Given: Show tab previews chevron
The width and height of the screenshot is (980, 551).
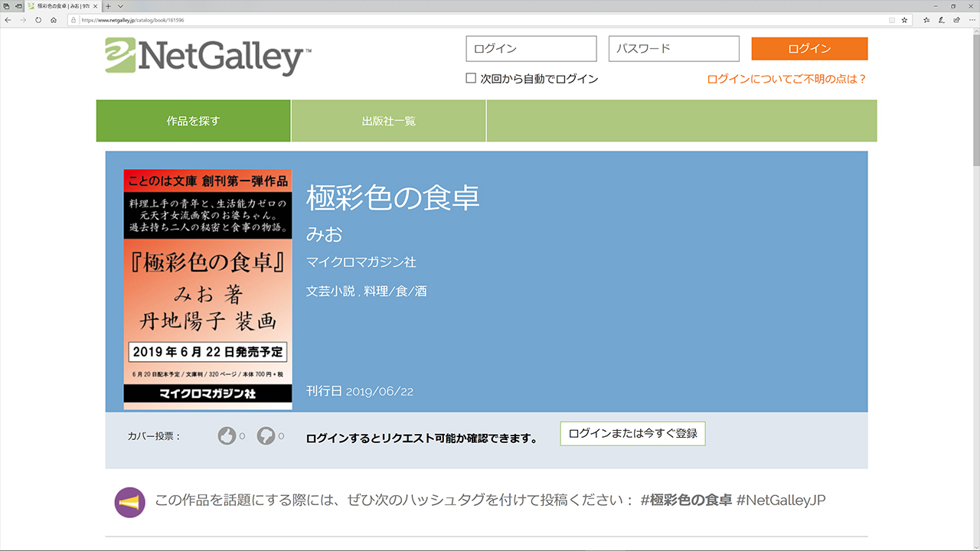Looking at the screenshot, I should tap(120, 6).
